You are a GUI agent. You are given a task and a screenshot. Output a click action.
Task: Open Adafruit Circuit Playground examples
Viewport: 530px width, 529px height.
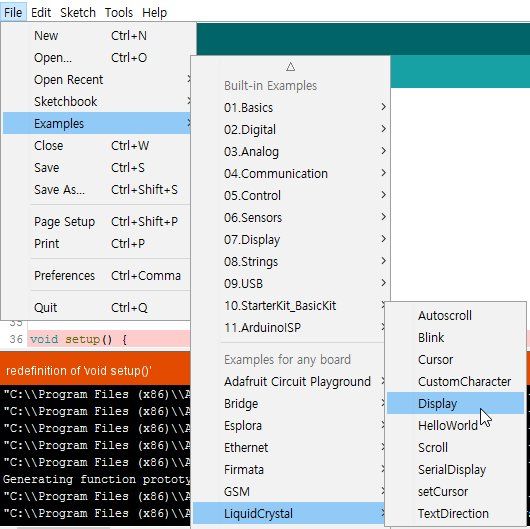pyautogui.click(x=289, y=381)
